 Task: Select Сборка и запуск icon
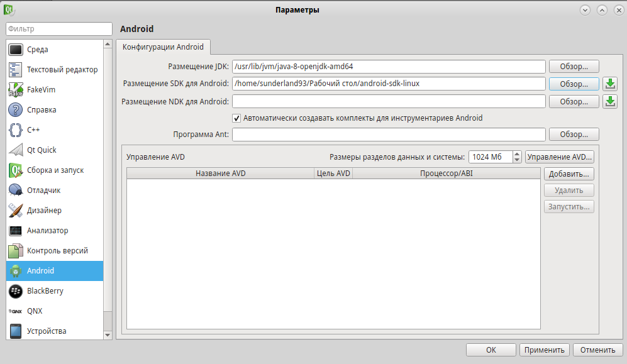point(16,170)
